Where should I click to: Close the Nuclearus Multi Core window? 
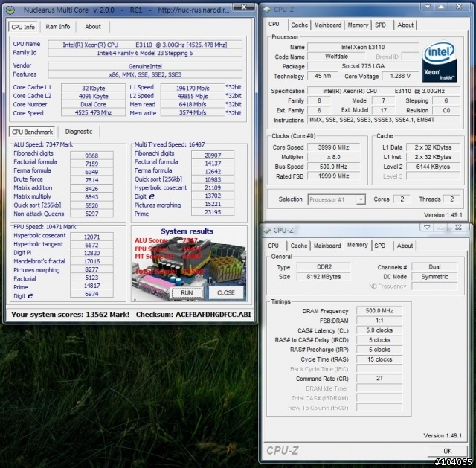click(x=244, y=7)
